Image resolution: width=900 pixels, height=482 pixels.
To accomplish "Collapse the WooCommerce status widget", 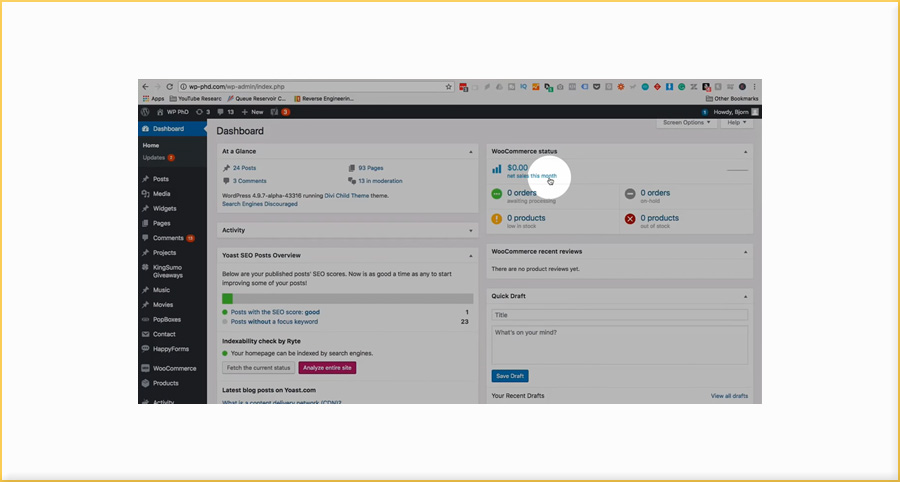I will [746, 152].
